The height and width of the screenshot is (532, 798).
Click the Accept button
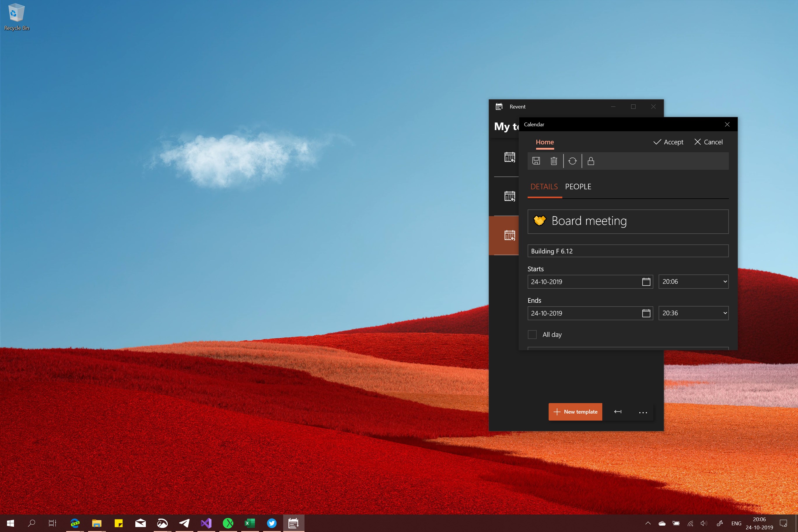pos(668,142)
